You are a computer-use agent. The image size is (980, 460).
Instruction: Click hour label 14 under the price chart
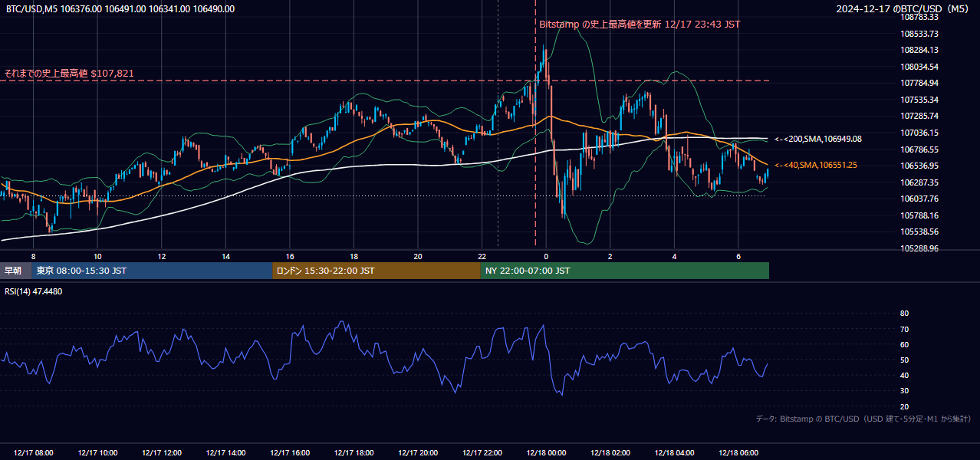(225, 256)
